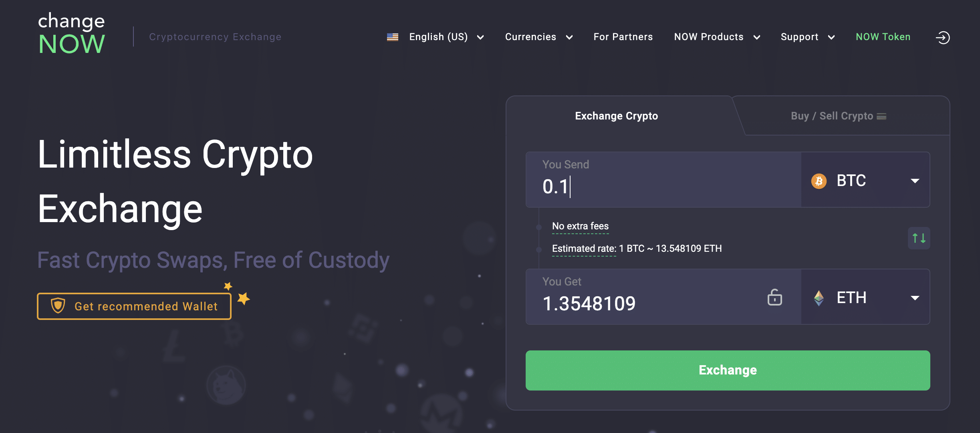Image resolution: width=980 pixels, height=433 pixels.
Task: Open the BTC currency dropdown
Action: [x=865, y=180]
